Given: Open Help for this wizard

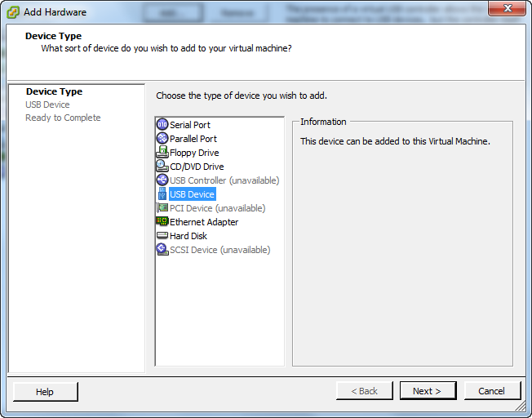Looking at the screenshot, I should point(45,392).
